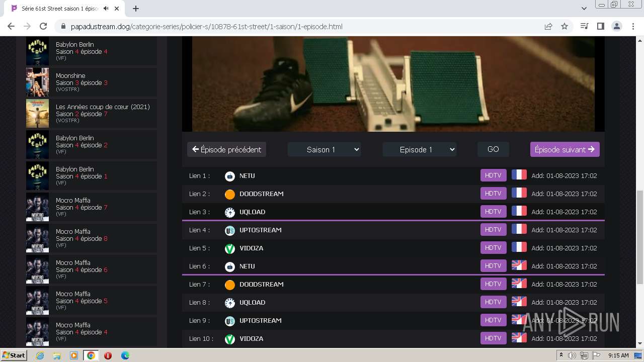This screenshot has height=362, width=644.
Task: Click the Moonshine poster thumbnail
Action: 38,82
